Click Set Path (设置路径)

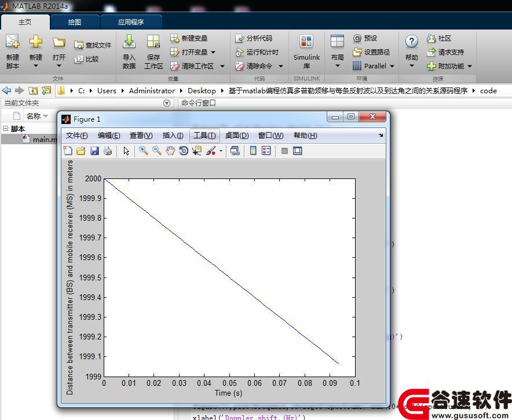tap(372, 52)
